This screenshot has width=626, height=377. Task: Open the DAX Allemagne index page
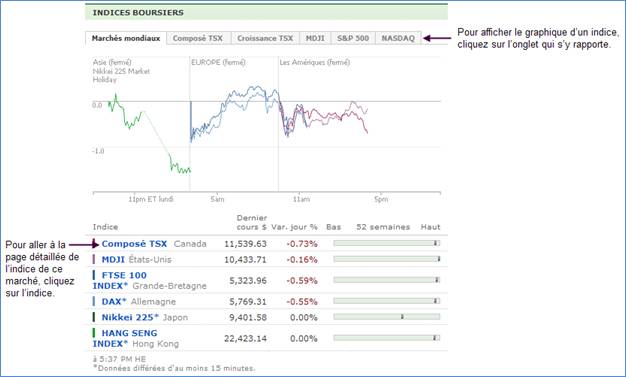pyautogui.click(x=114, y=302)
